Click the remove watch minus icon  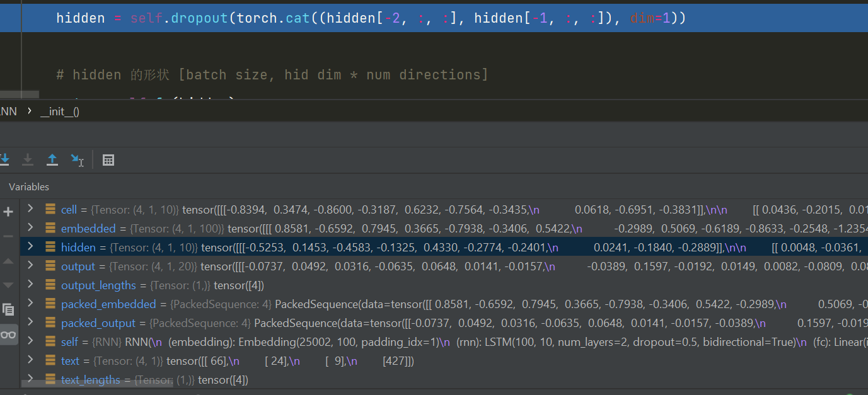point(8,236)
